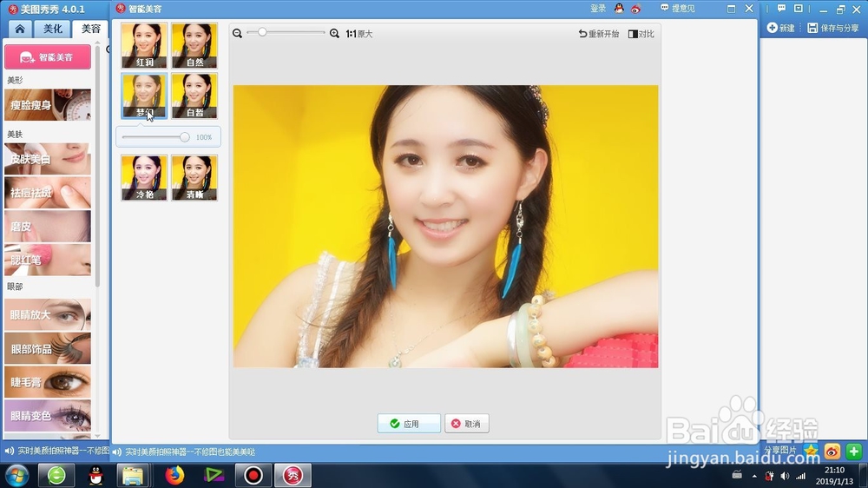Click the volume icon in system tray

coord(785,476)
